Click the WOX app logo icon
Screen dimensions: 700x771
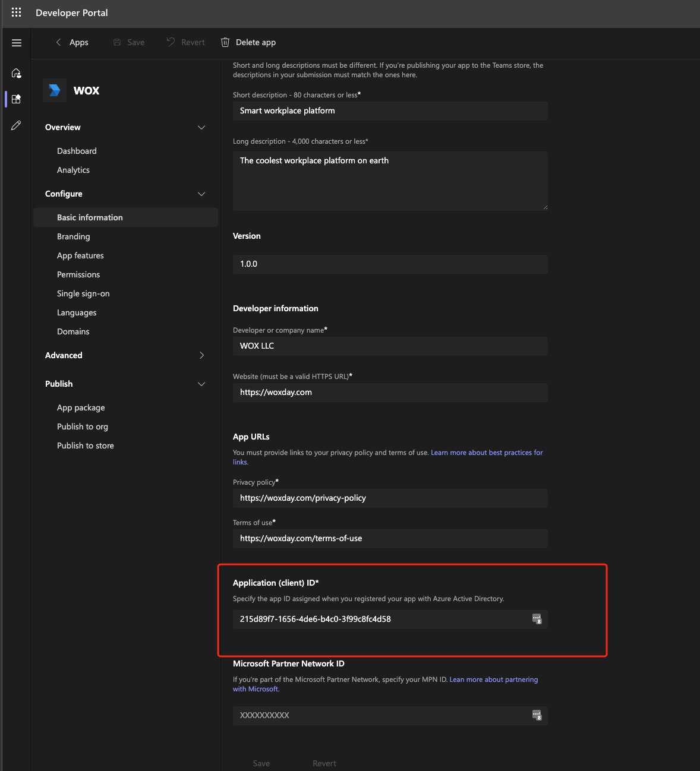[x=55, y=90]
